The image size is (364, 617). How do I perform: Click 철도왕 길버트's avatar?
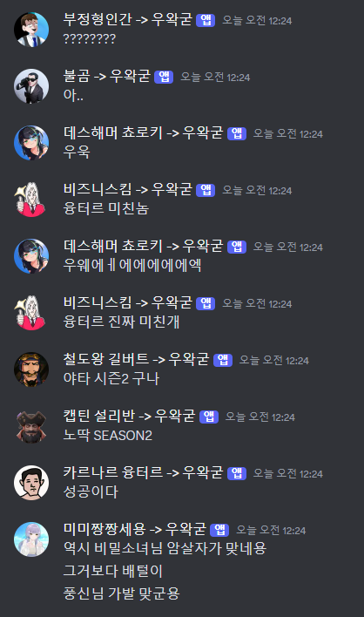31,370
